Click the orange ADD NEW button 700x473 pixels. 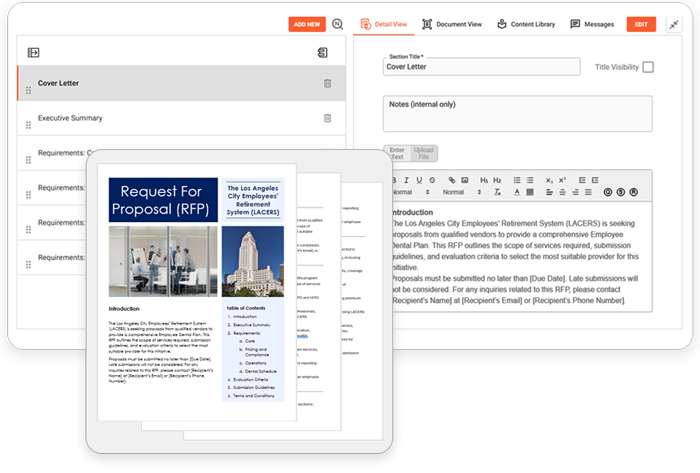coord(307,24)
